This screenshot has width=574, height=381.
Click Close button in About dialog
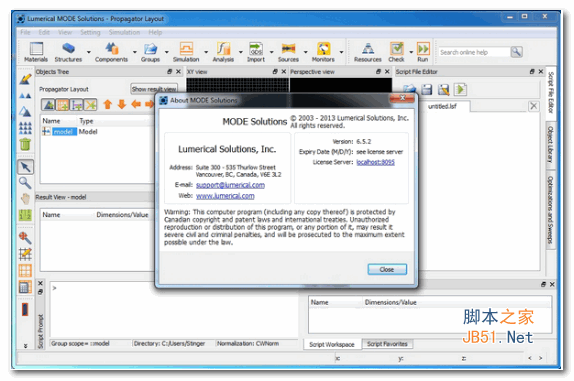(x=387, y=269)
